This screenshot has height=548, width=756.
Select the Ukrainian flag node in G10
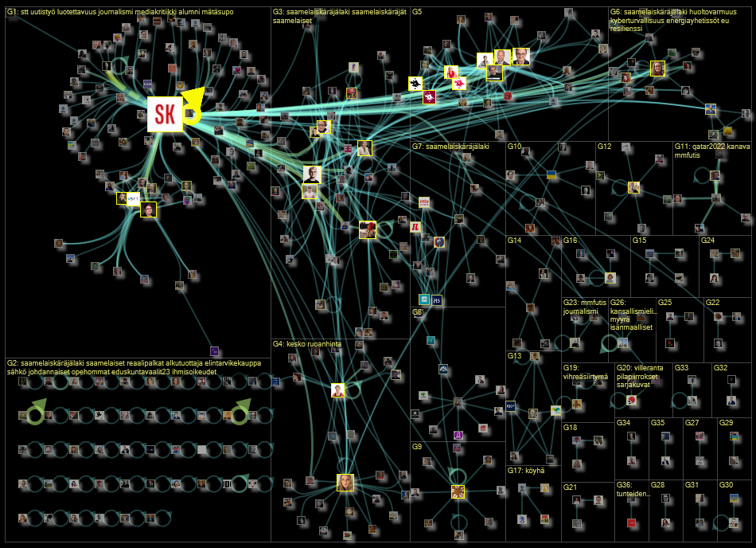pos(551,175)
